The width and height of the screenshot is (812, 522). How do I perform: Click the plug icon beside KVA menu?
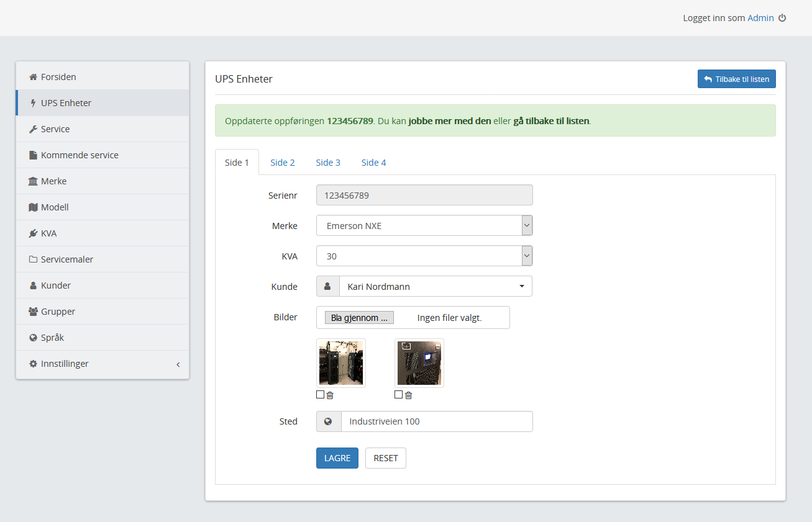34,233
